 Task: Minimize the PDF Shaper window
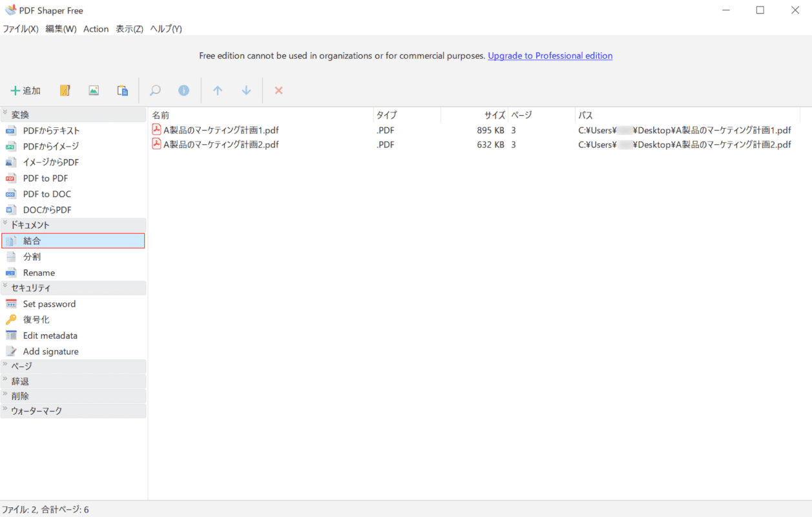pyautogui.click(x=725, y=10)
